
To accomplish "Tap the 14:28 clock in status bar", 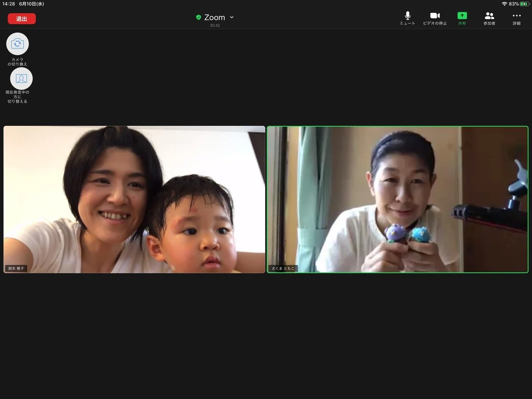I will click(9, 4).
